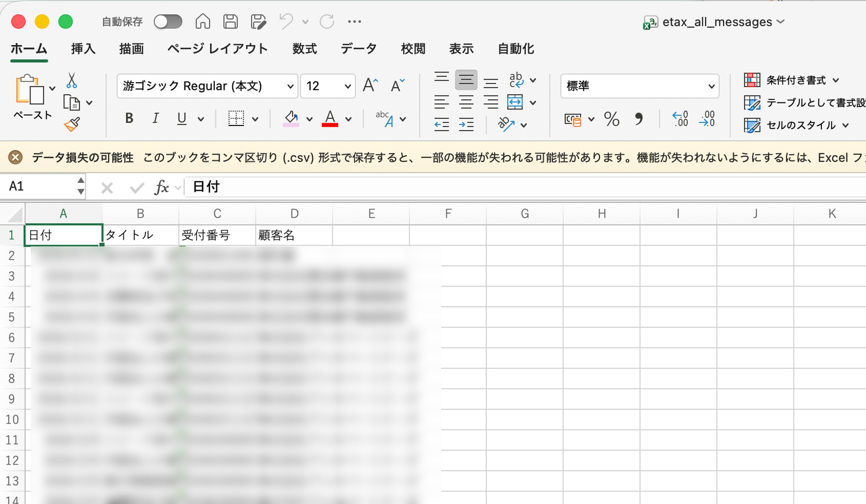Click the Increase Indent icon
The image size is (866, 504).
[466, 124]
